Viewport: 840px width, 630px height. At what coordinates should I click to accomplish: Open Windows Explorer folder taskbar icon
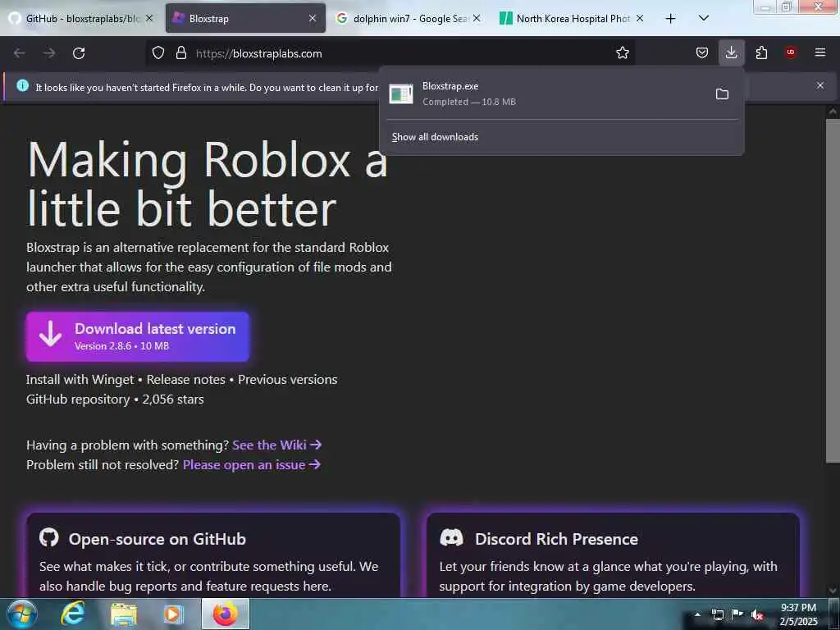(x=123, y=614)
